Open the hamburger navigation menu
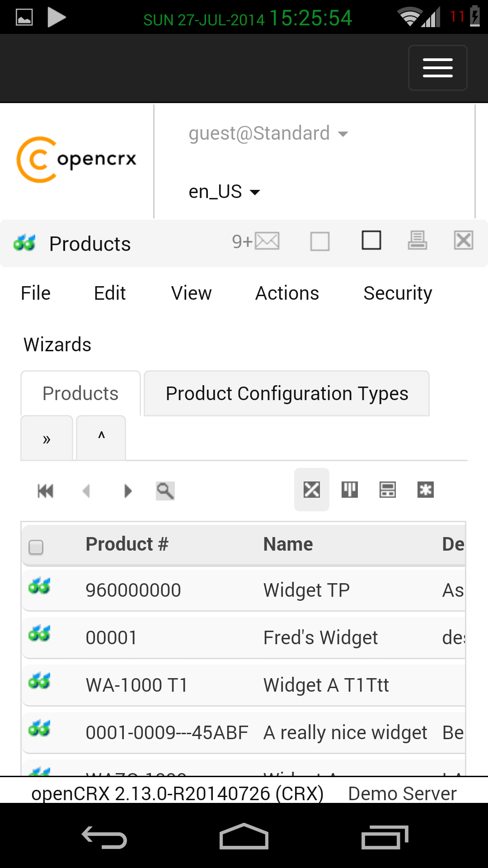Screen dimensions: 488x868 pos(437,68)
